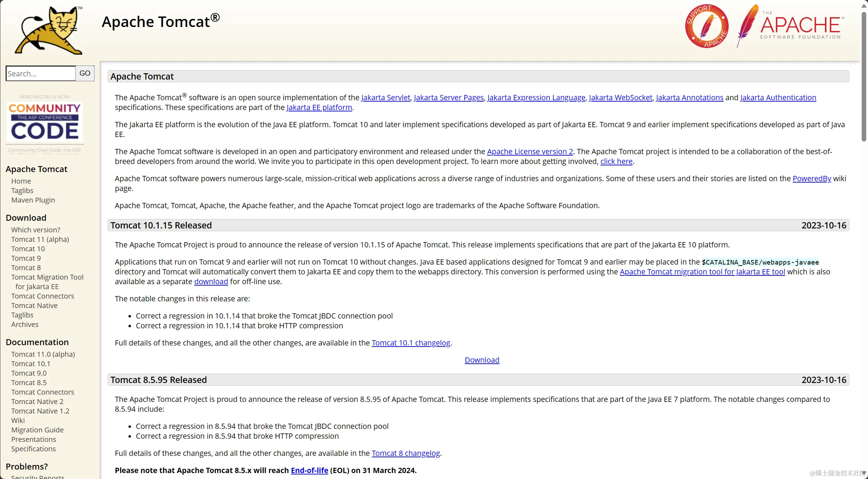Click the Support Apache circular badge
The width and height of the screenshot is (868, 479).
click(x=707, y=26)
